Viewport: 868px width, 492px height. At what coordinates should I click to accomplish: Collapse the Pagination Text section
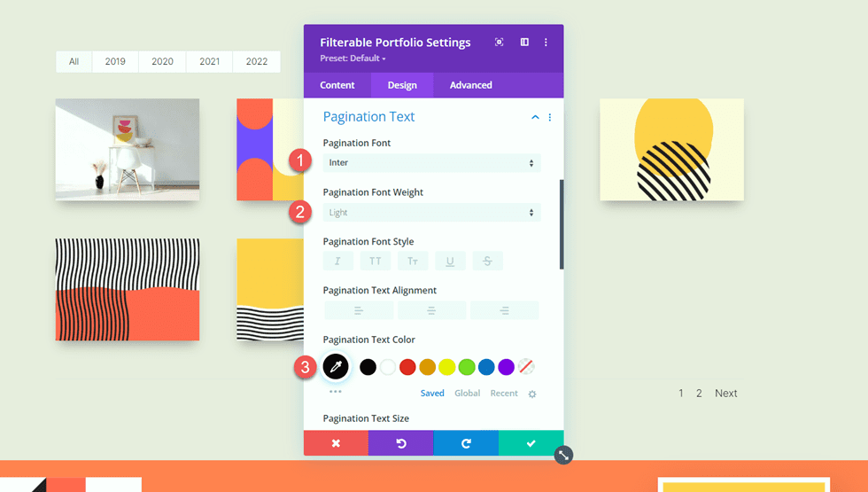click(535, 117)
